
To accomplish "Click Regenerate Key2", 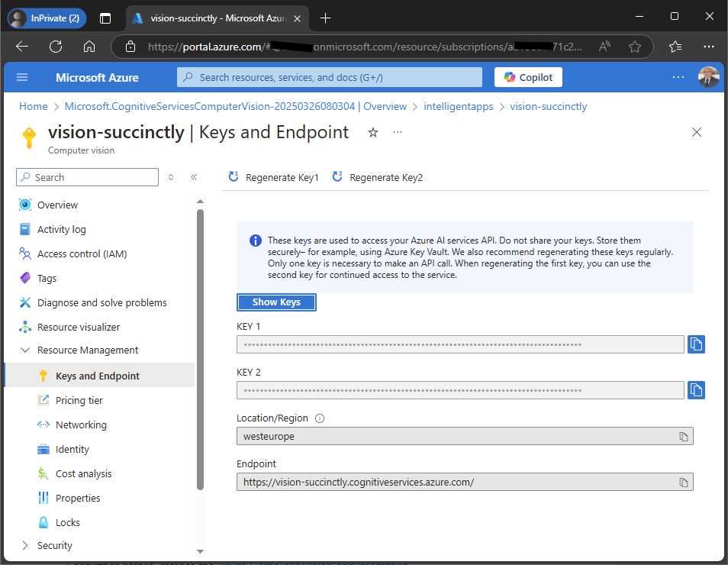I will click(x=378, y=177).
